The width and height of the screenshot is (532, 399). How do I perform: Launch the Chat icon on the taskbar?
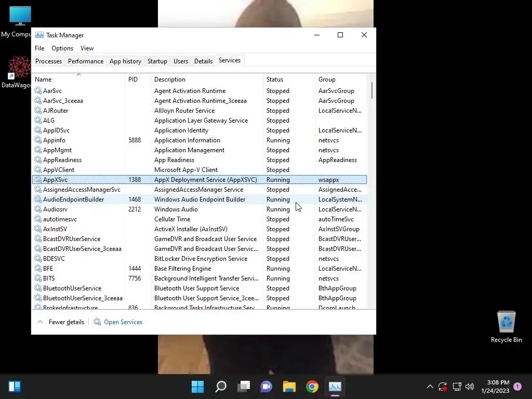(267, 387)
